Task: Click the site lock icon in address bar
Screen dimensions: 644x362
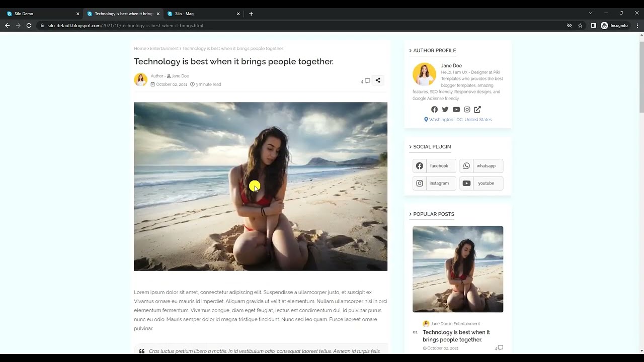Action: (x=42, y=26)
